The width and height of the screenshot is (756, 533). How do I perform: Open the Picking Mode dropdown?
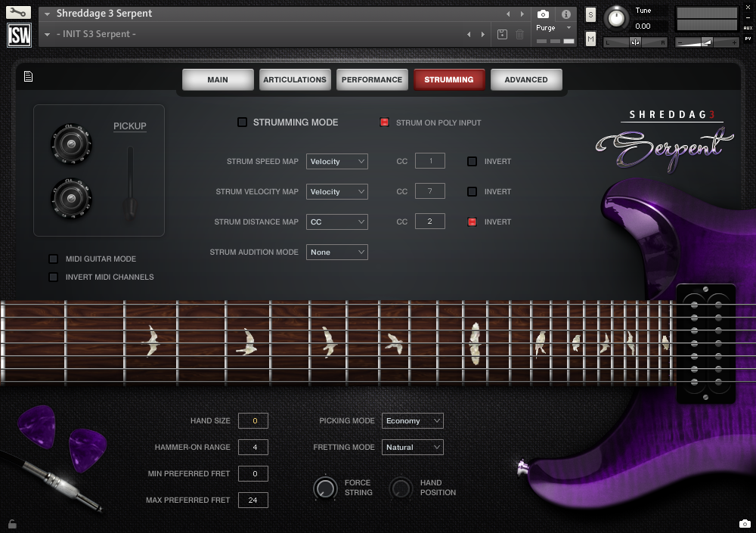(412, 420)
